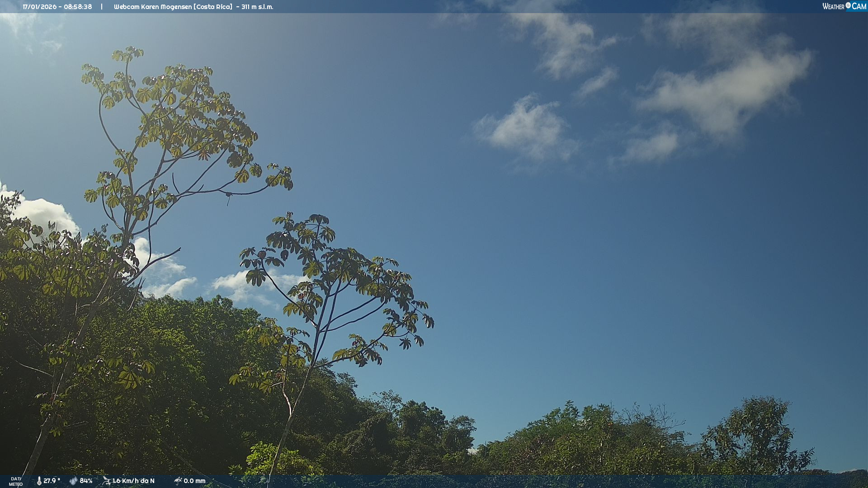Click the 17/01/2026 date and time stamp
The width and height of the screenshot is (868, 488).
coord(57,7)
